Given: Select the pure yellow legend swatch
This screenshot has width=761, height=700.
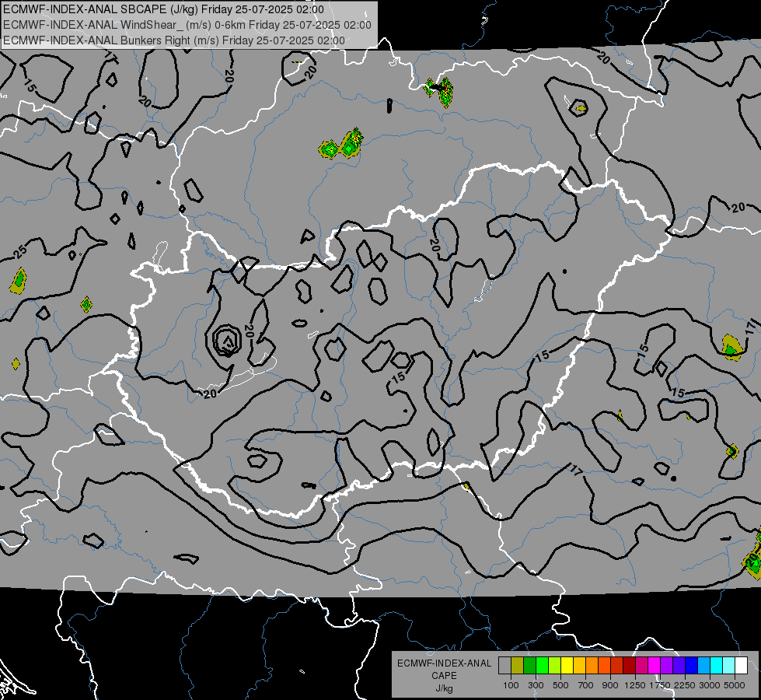Looking at the screenshot, I should [567, 666].
